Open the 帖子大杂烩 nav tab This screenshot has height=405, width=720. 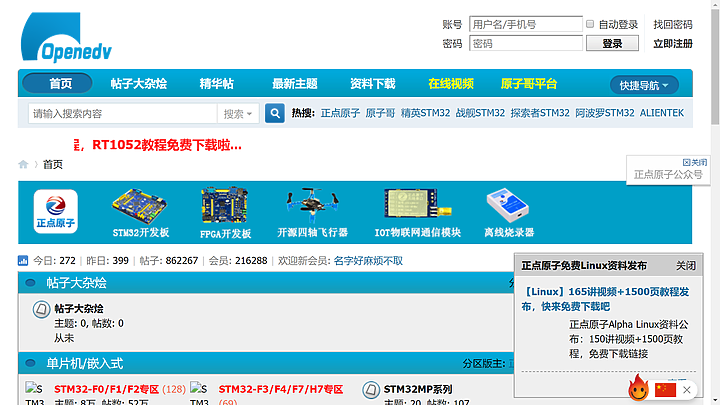click(x=139, y=84)
